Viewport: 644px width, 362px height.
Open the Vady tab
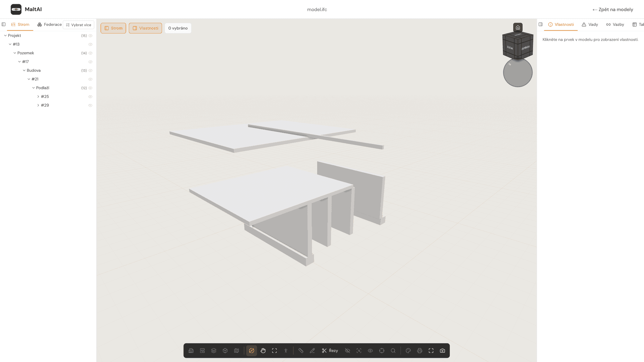[x=590, y=24]
